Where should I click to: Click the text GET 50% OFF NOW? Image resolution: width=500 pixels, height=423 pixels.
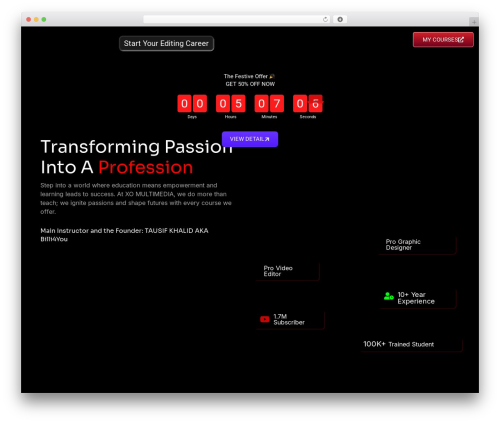pos(250,84)
